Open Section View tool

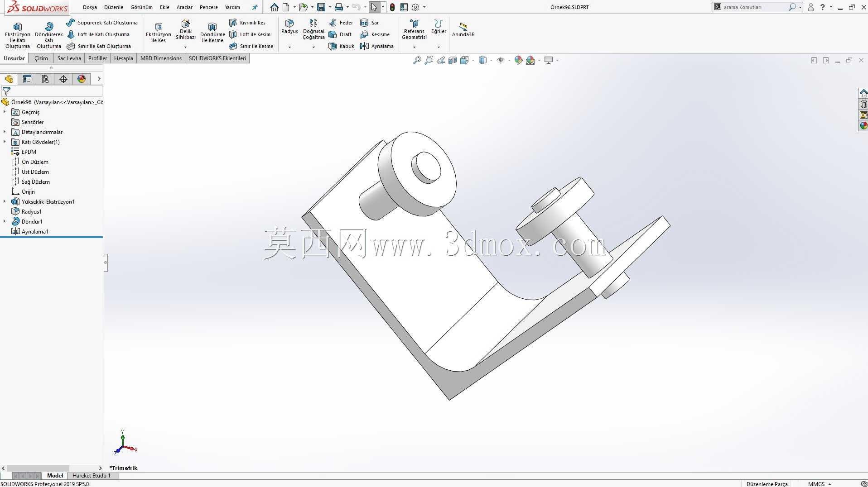point(453,60)
